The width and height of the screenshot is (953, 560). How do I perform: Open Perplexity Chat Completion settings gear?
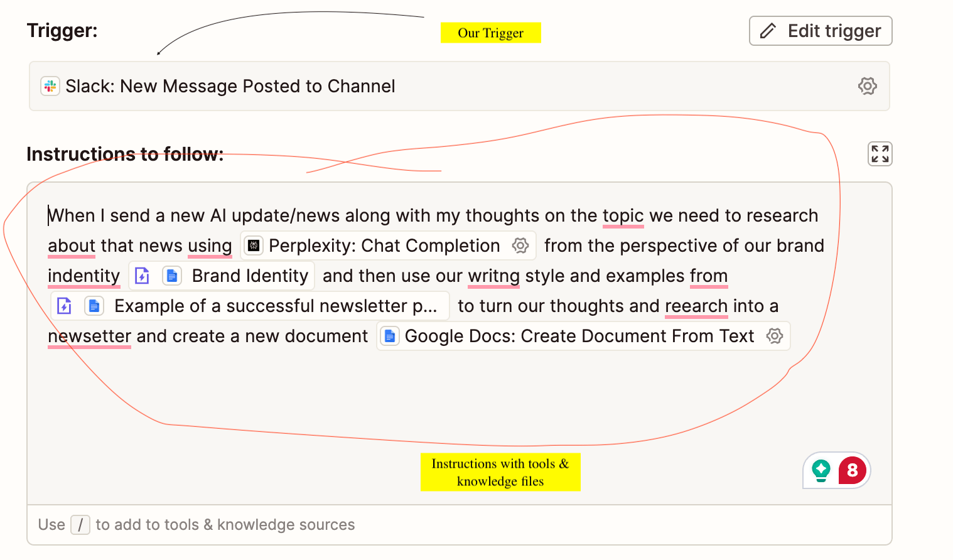520,245
